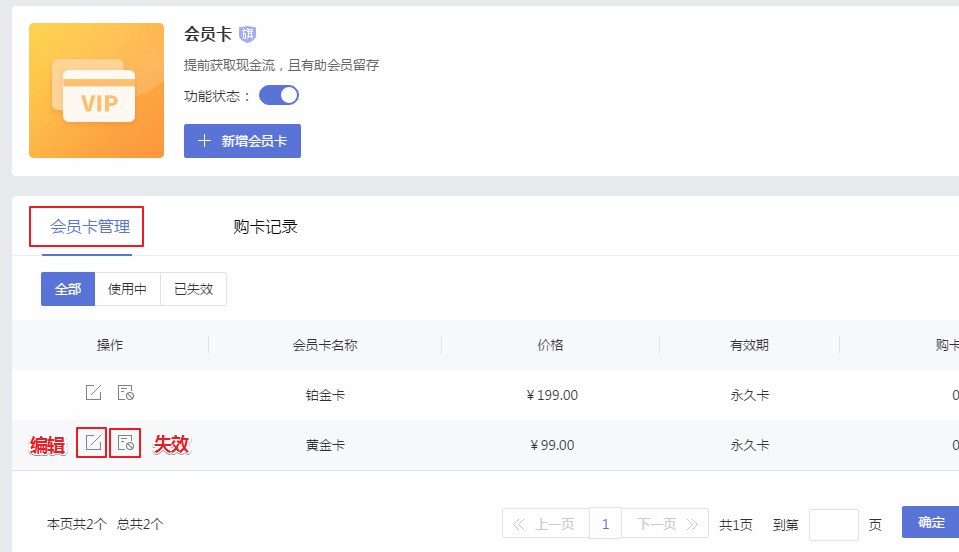Click the 确定 confirm button
The image size is (959, 552).
(x=931, y=522)
